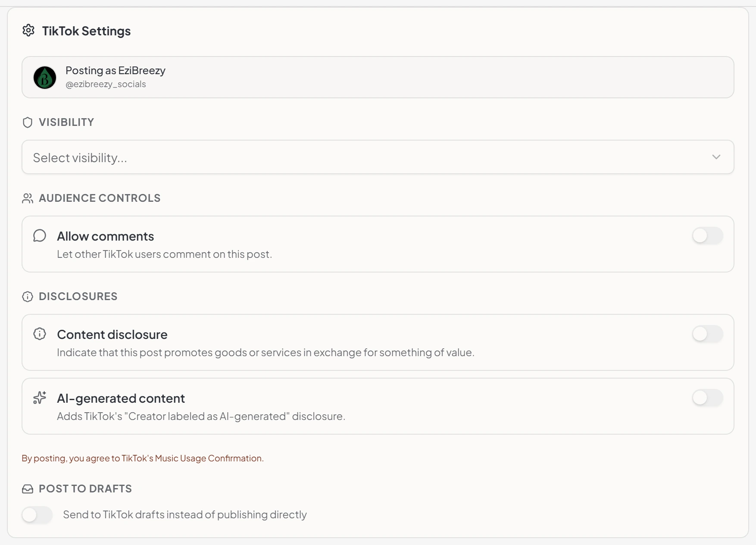The image size is (756, 545).
Task: Click the 'Creator labeled as AI-generated' description
Action: pos(201,417)
